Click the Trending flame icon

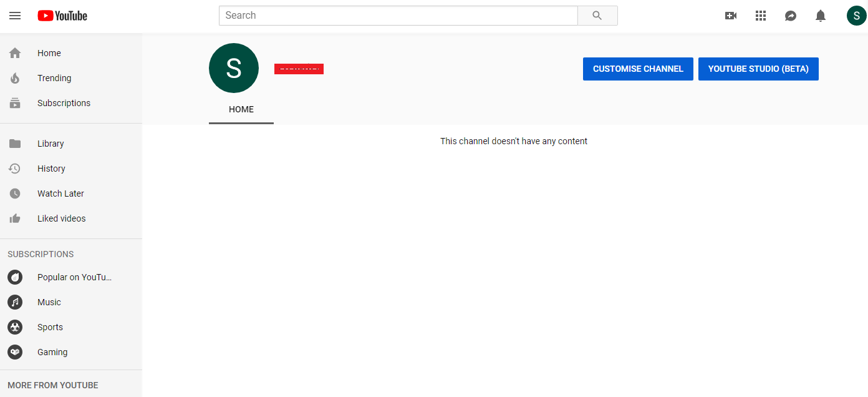click(x=15, y=78)
